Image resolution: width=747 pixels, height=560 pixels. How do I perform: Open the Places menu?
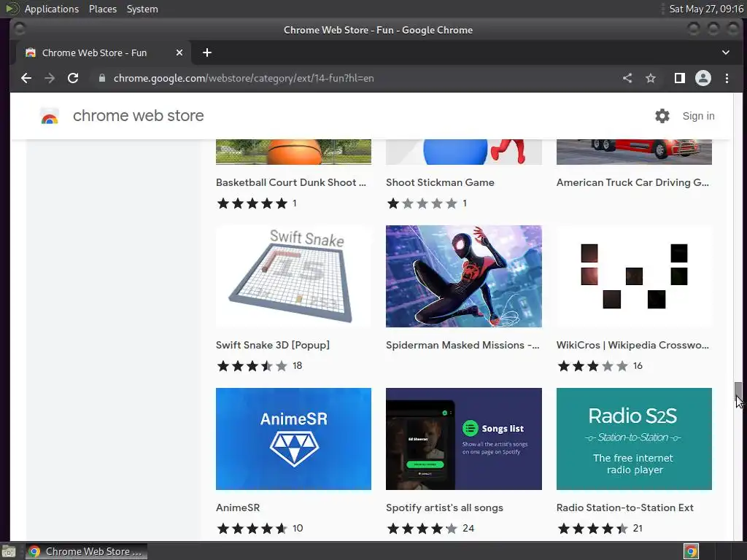[x=103, y=9]
